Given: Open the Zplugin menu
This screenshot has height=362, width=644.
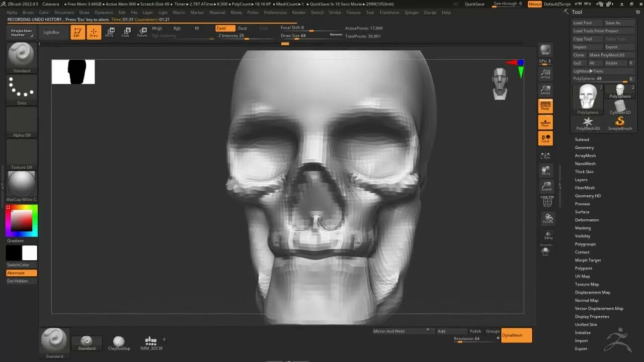Looking at the screenshot, I should [411, 13].
